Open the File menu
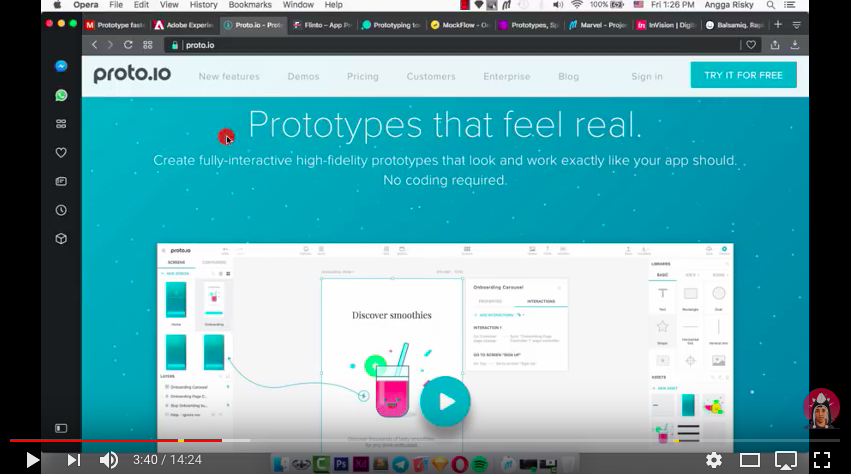 point(116,5)
